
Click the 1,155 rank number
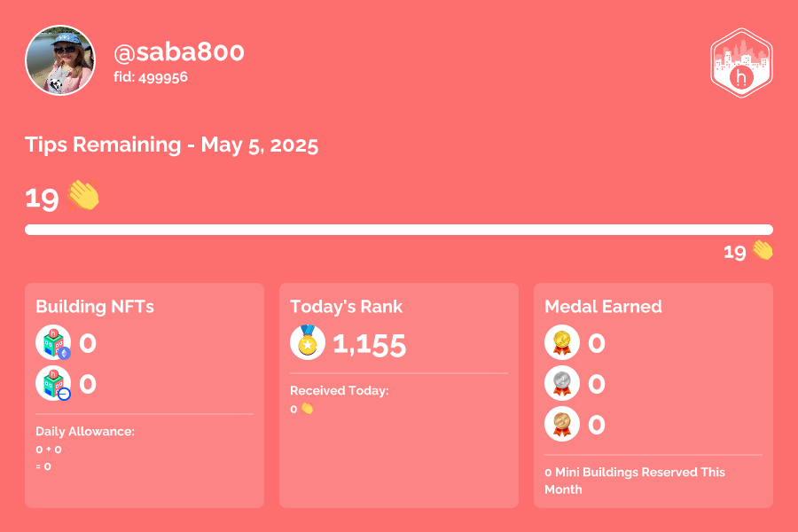(x=370, y=344)
